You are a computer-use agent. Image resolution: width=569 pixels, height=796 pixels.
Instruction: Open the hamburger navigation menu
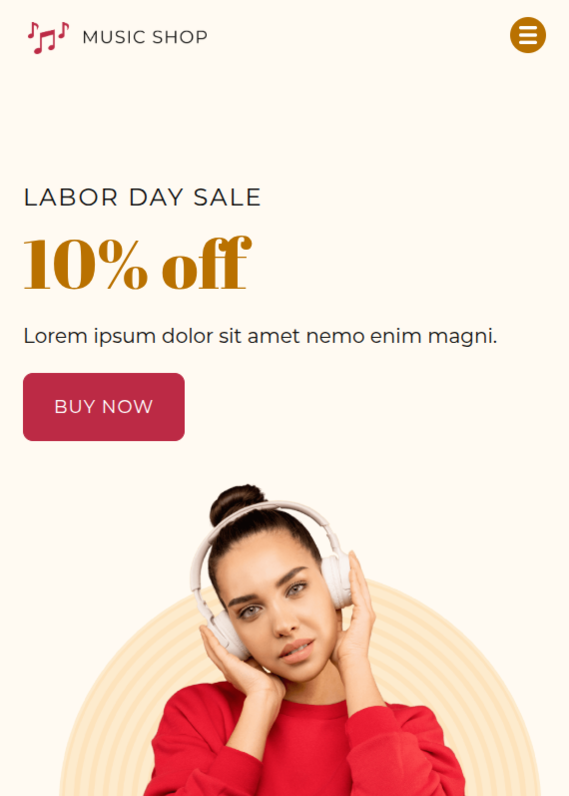tap(527, 35)
